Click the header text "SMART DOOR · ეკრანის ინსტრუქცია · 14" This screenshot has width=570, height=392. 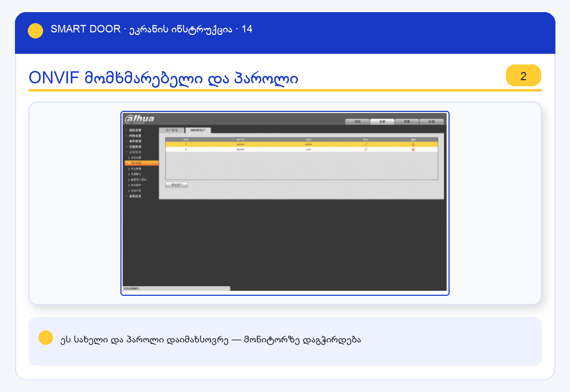(x=151, y=29)
